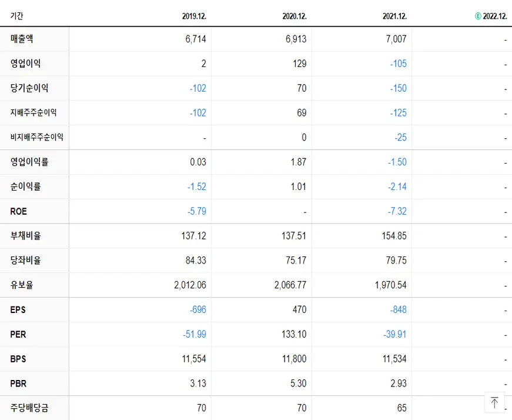Click the 당기순이익 row label
The width and height of the screenshot is (512, 420).
pos(29,88)
